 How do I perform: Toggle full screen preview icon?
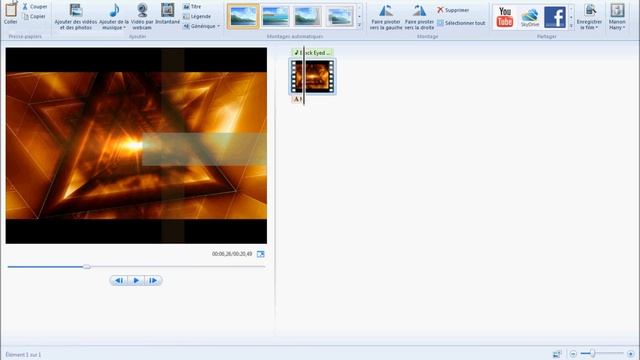pos(260,254)
